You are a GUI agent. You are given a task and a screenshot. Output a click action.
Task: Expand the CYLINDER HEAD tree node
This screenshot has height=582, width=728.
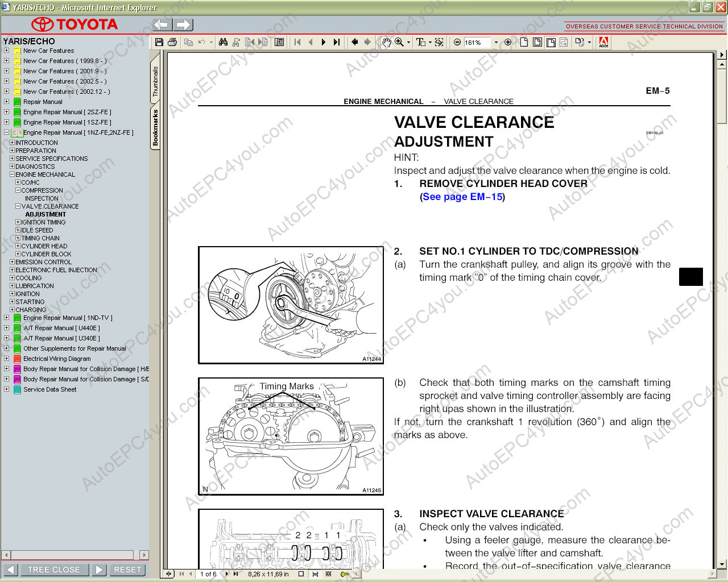[x=18, y=246]
